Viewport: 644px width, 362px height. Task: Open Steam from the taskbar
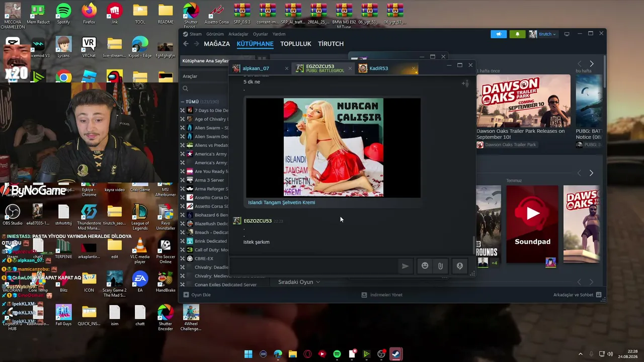(396, 354)
